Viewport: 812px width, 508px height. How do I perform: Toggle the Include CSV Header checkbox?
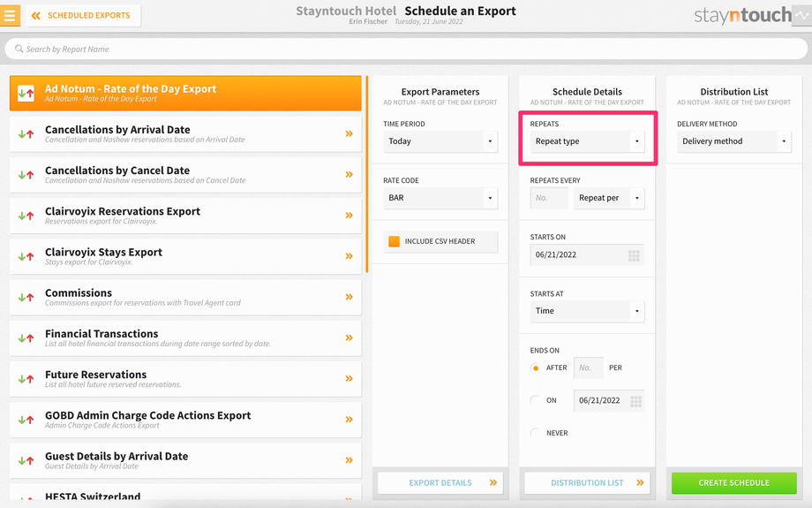point(395,241)
